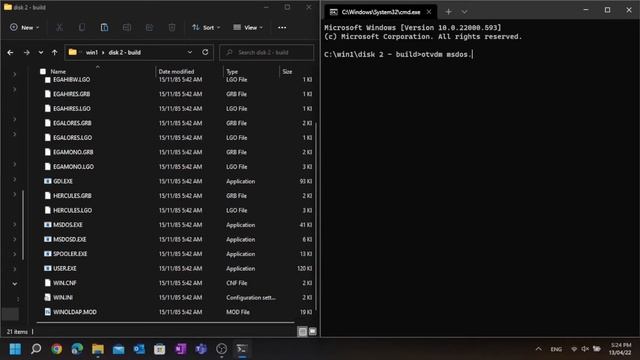Open taskbar Search
The width and height of the screenshot is (640, 360).
coord(36,349)
